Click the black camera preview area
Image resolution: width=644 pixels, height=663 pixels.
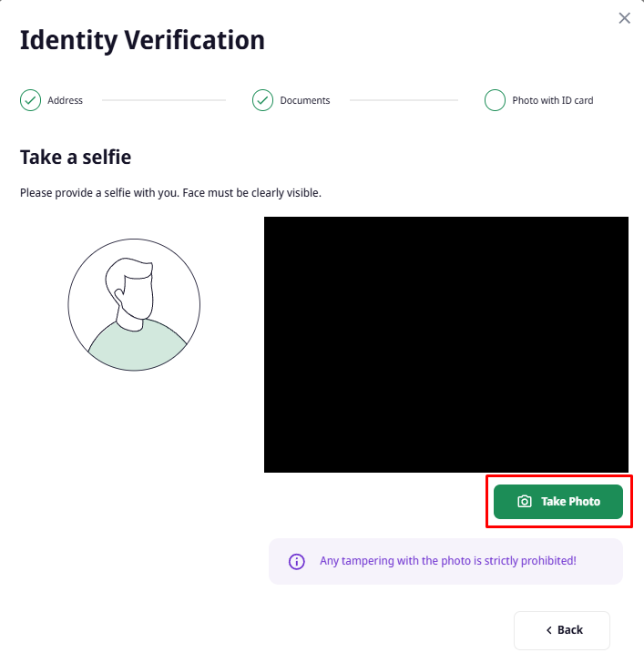(446, 344)
